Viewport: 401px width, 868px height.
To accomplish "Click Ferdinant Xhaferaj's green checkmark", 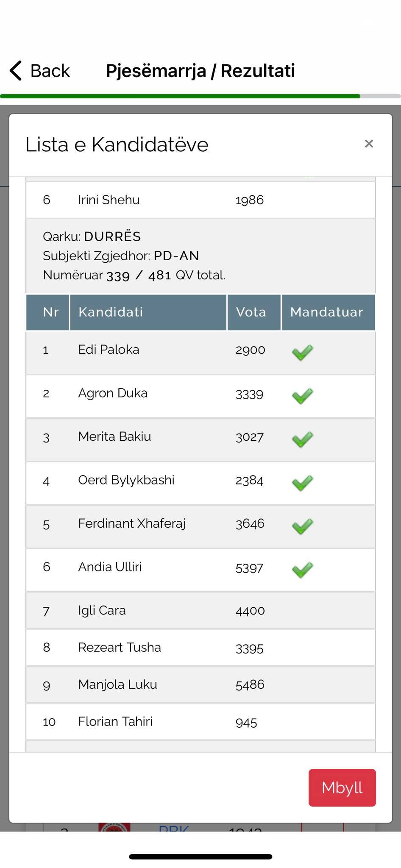I will (302, 526).
